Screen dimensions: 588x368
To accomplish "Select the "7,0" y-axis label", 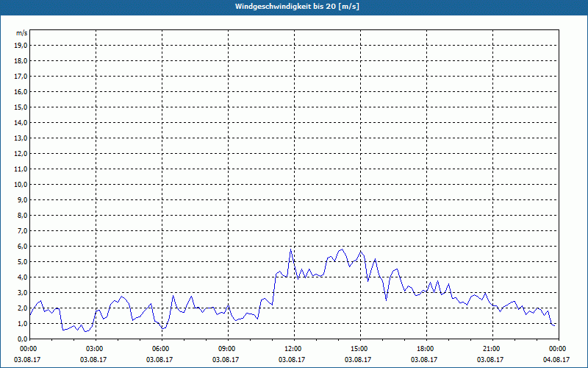I will pyautogui.click(x=22, y=230).
